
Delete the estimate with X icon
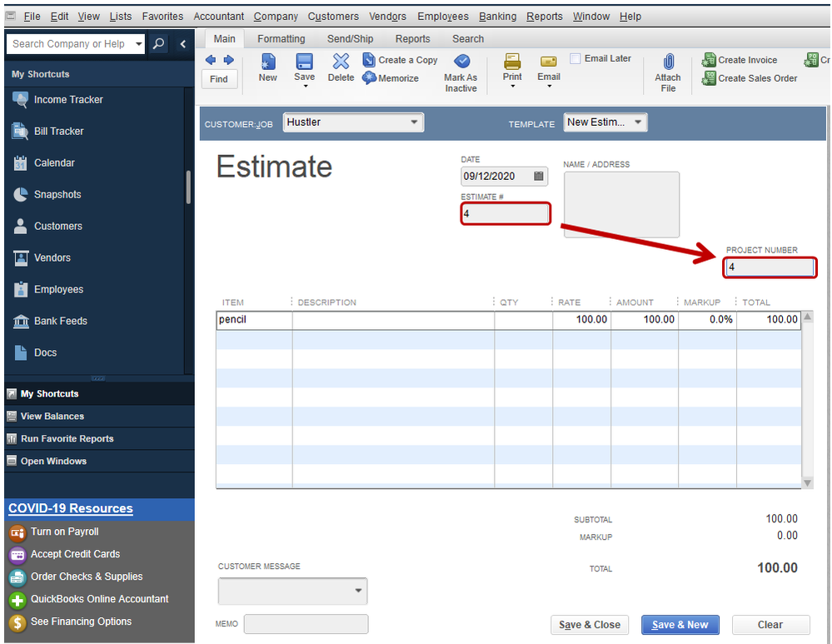341,61
